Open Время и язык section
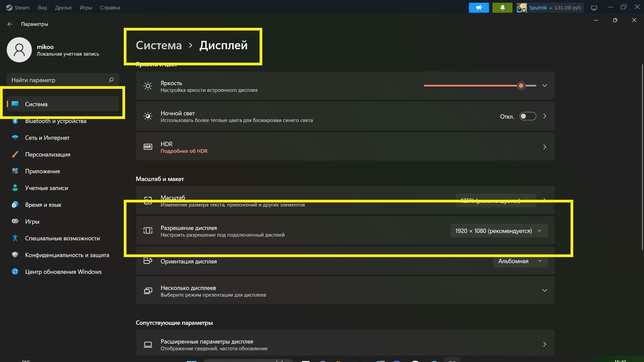The height and width of the screenshot is (362, 644). coord(63,205)
